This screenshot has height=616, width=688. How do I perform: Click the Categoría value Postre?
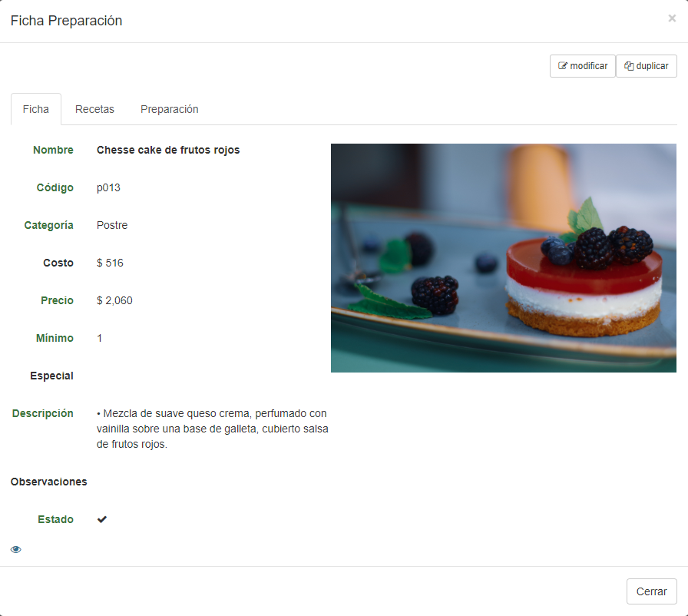(x=112, y=225)
